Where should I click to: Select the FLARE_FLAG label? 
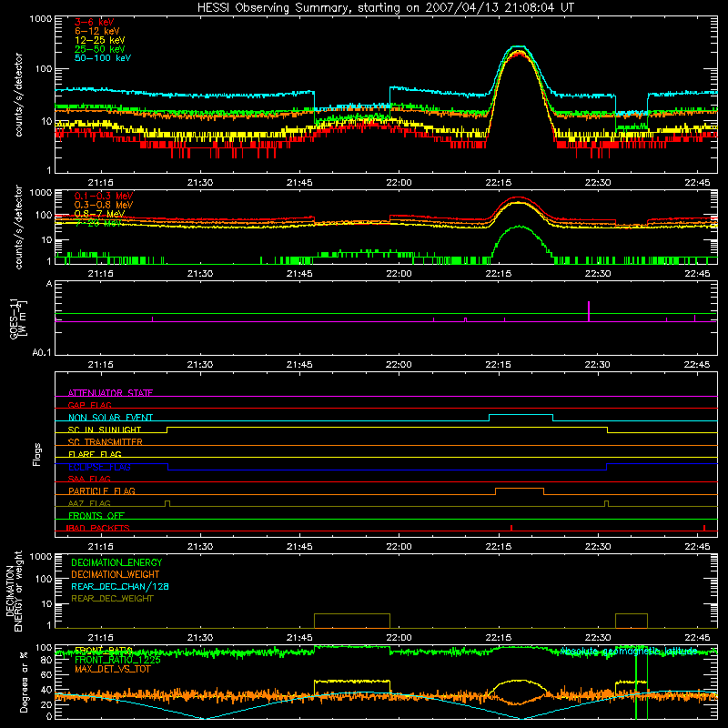[x=95, y=454]
